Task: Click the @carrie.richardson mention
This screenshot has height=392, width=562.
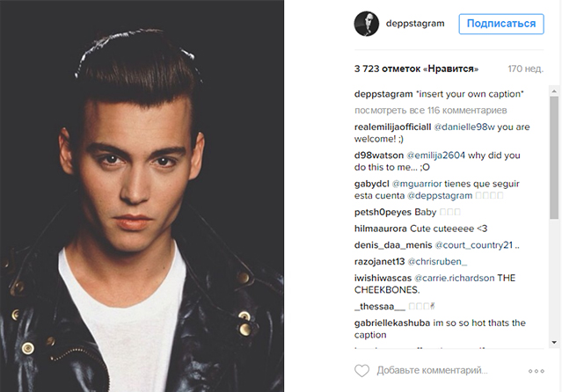Action: [454, 278]
